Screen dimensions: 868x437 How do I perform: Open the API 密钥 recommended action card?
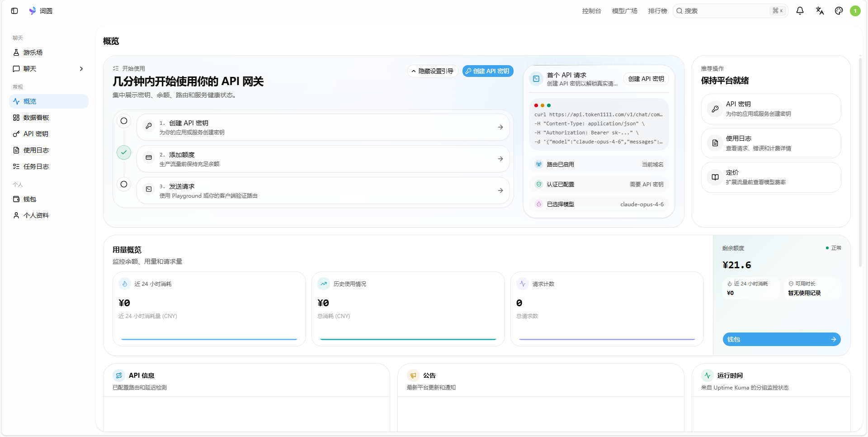[x=771, y=109]
